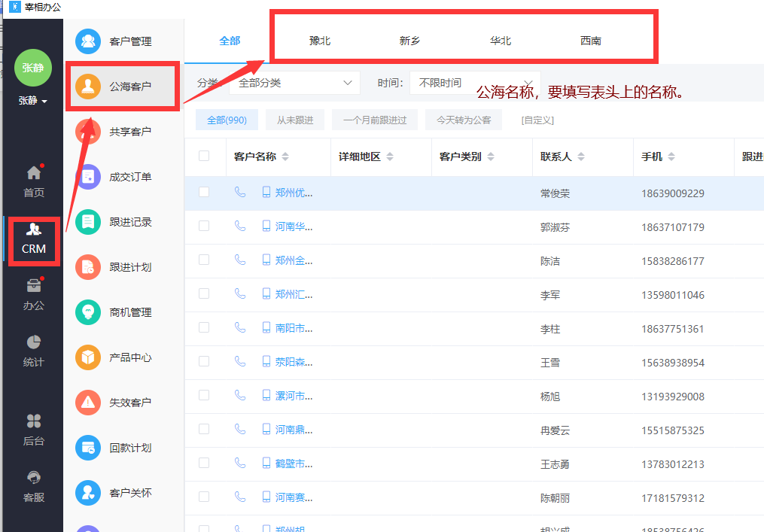Screen dimensions: 764x532
Task: Open the 全部分类 category dropdown
Action: coord(294,83)
